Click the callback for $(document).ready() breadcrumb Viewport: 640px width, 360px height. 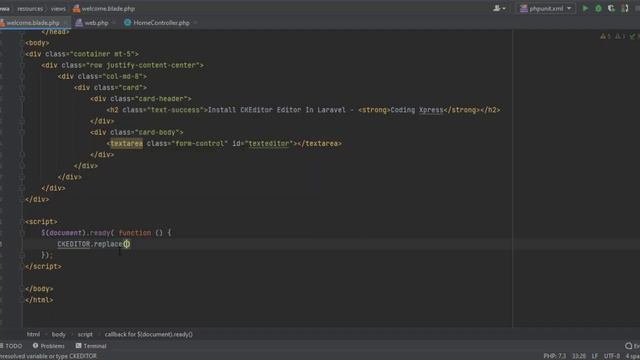tap(149, 334)
